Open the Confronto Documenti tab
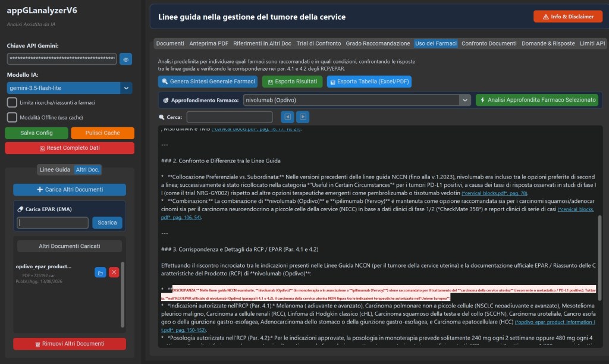 click(x=489, y=43)
